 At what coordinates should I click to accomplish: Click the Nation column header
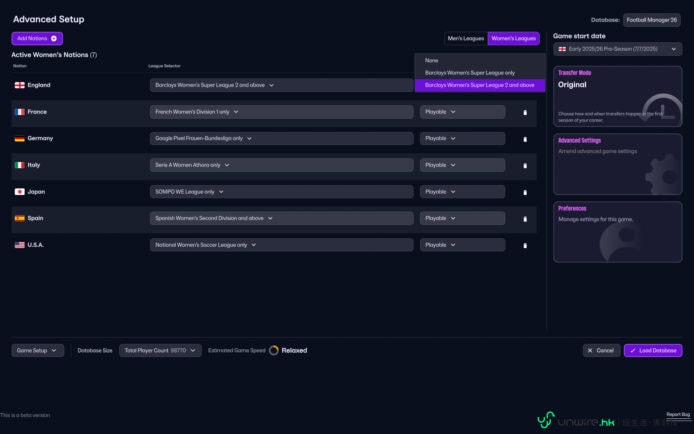click(20, 66)
